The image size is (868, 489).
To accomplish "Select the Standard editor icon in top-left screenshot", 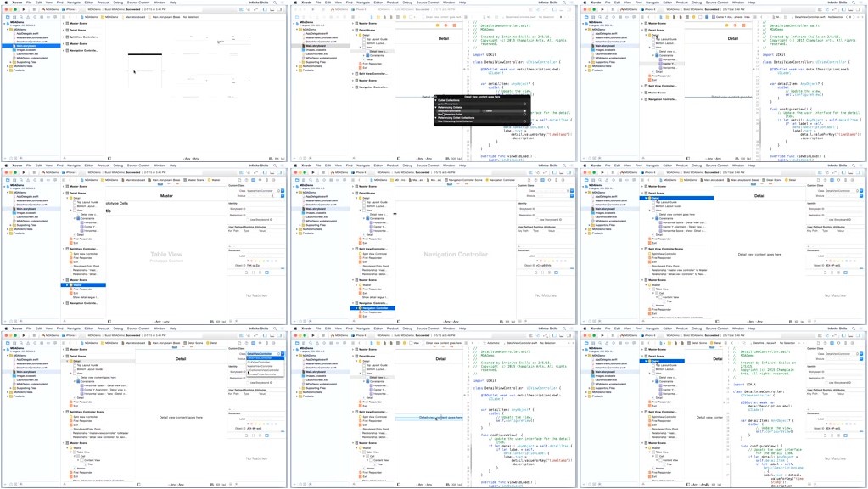I will (x=241, y=9).
